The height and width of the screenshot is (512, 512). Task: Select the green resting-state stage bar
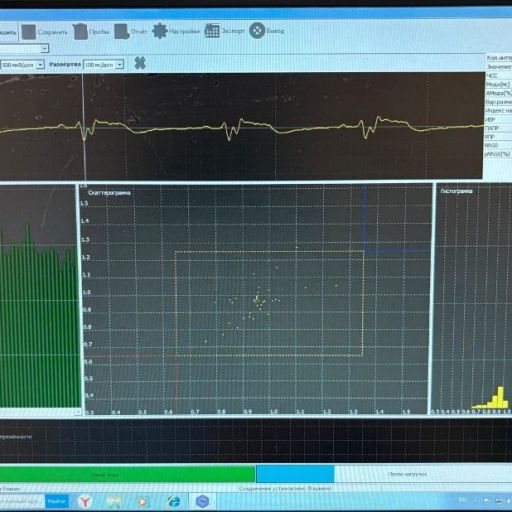click(127, 474)
